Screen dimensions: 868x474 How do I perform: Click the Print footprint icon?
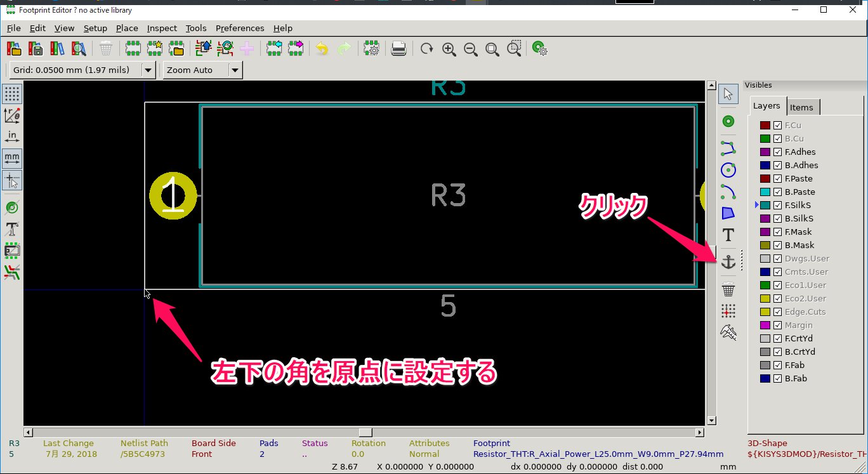(x=398, y=49)
